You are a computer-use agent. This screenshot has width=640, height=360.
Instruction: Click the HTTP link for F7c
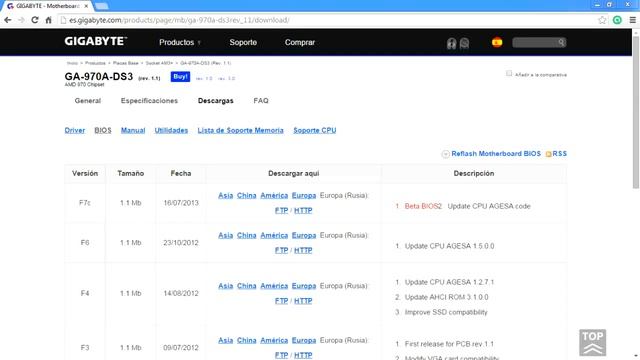click(303, 211)
